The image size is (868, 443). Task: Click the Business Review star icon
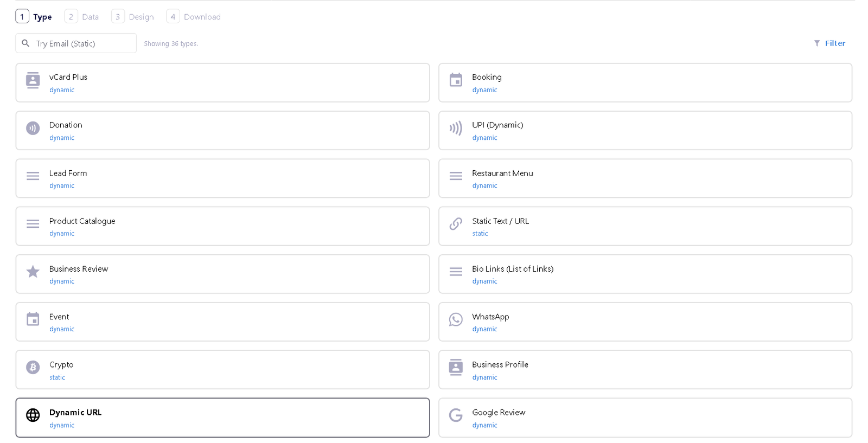pos(33,271)
